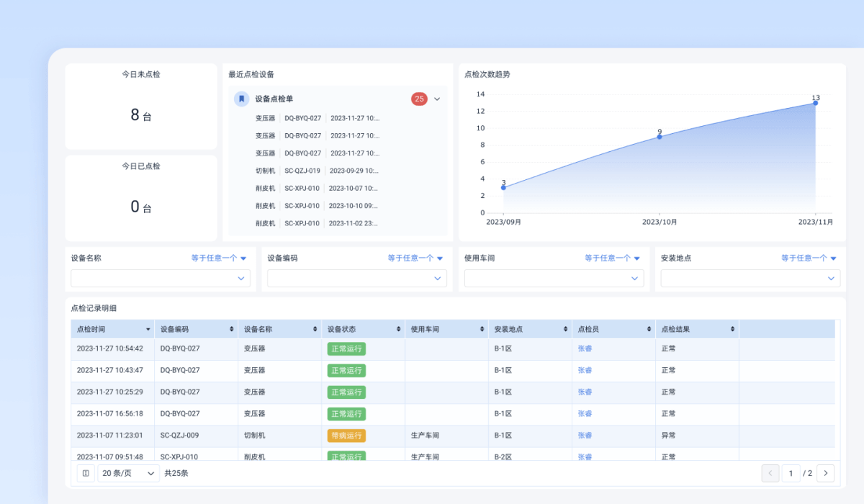Open 设备编码 filter condition 等于任意一个
The width and height of the screenshot is (864, 504).
point(415,258)
